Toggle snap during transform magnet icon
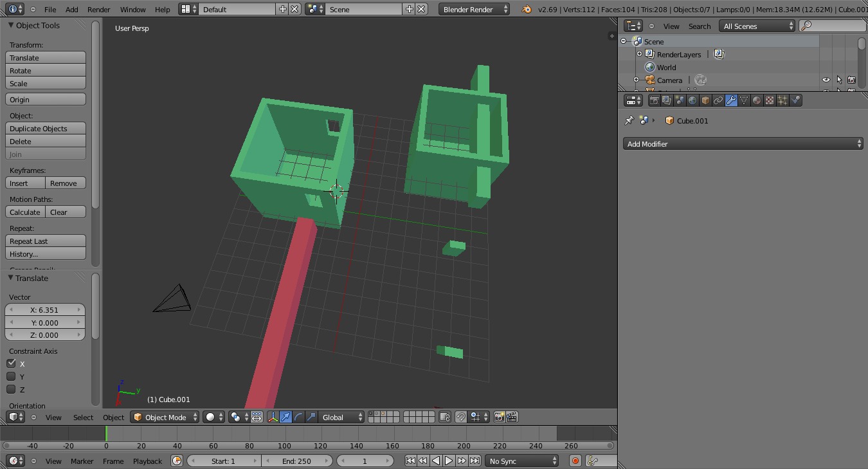 click(460, 417)
